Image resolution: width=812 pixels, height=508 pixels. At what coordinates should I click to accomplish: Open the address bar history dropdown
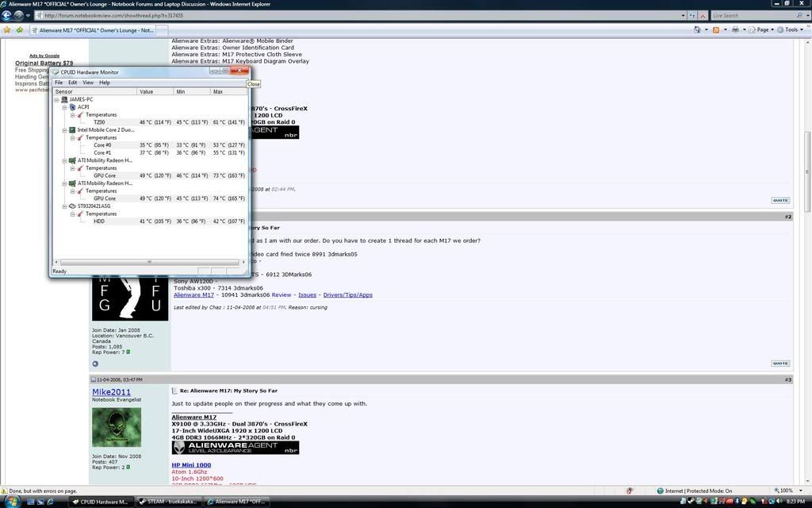click(683, 16)
